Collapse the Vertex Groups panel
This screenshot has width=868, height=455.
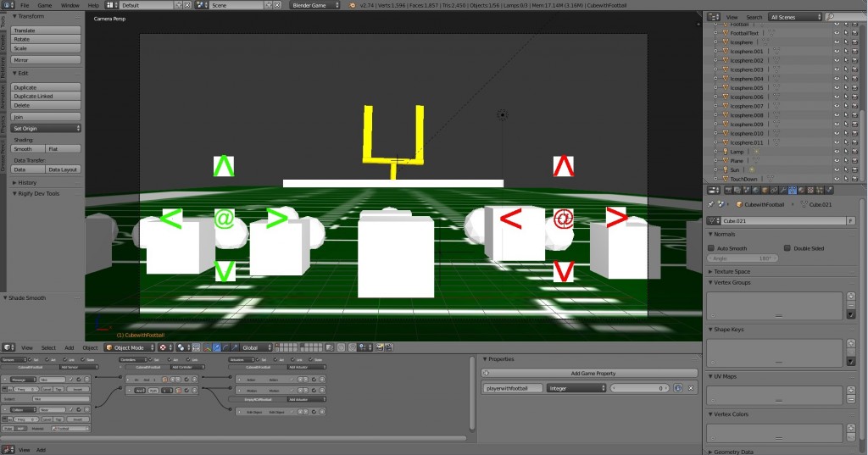pos(711,282)
